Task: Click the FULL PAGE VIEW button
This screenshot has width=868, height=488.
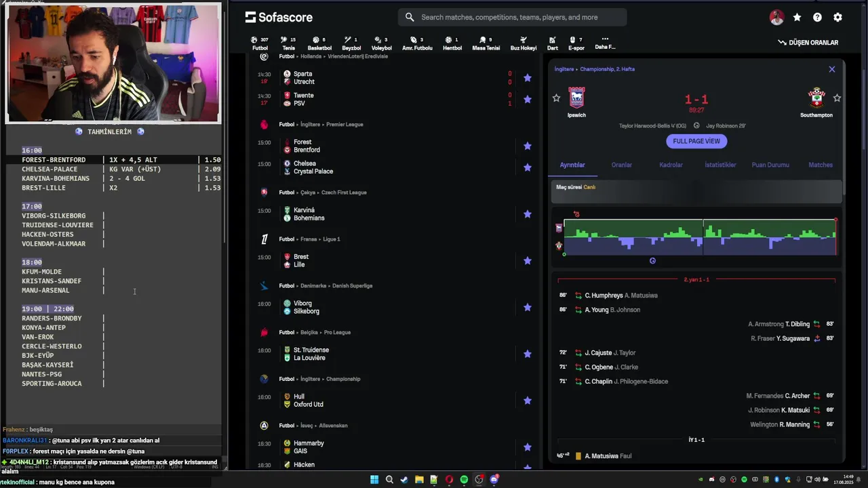Action: tap(696, 141)
